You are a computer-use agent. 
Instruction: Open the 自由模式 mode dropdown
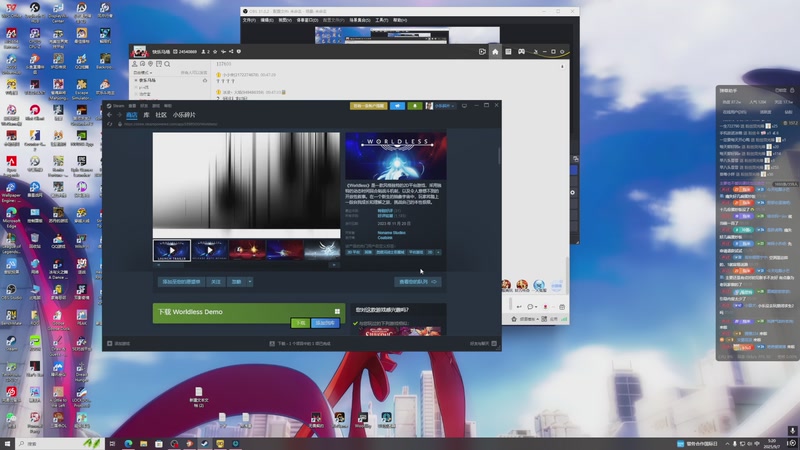(x=143, y=73)
